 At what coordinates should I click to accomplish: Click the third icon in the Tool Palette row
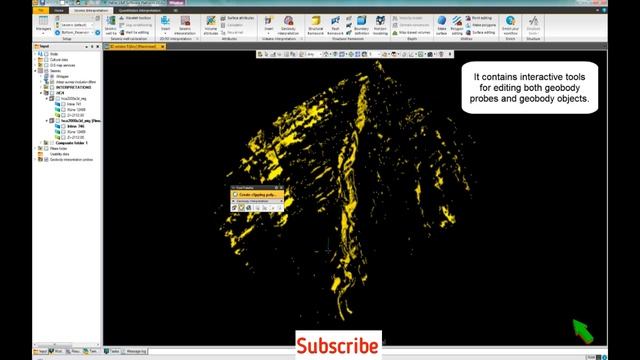coord(249,208)
